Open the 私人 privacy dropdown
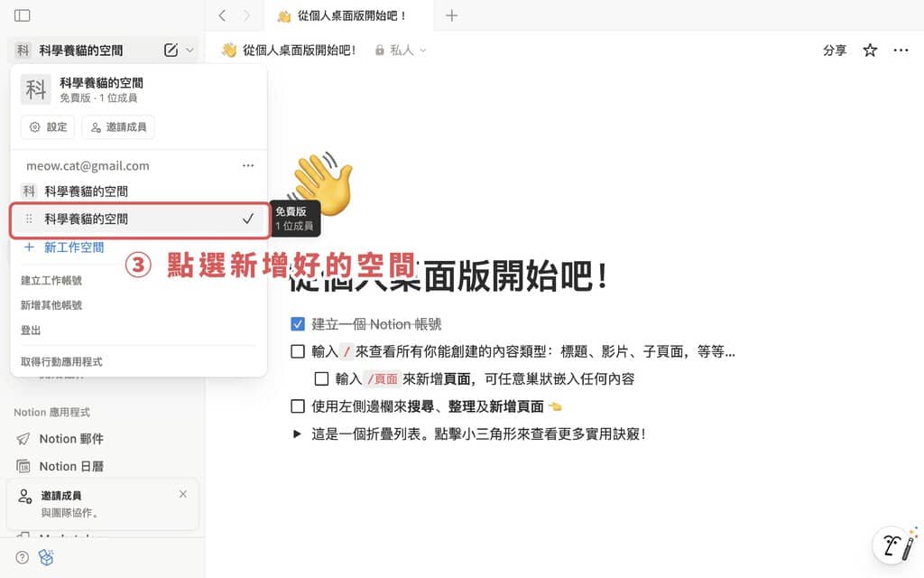 [x=401, y=51]
